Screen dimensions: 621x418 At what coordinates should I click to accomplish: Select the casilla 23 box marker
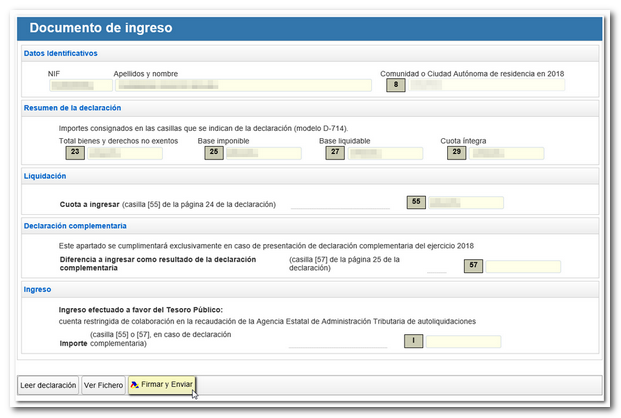(x=74, y=153)
